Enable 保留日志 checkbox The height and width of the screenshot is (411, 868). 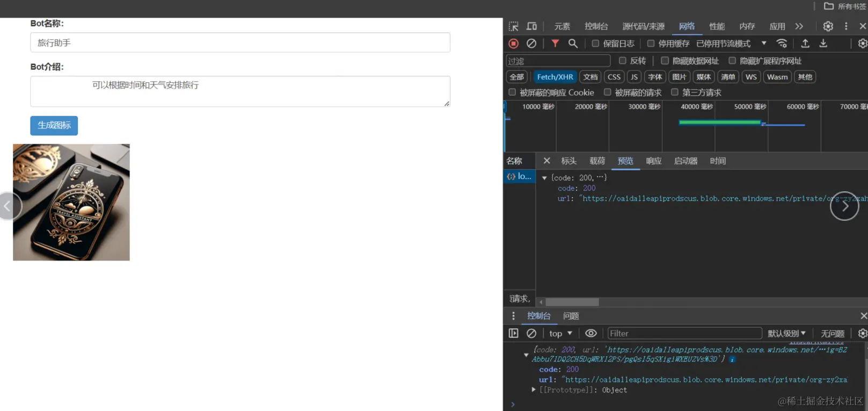(595, 44)
